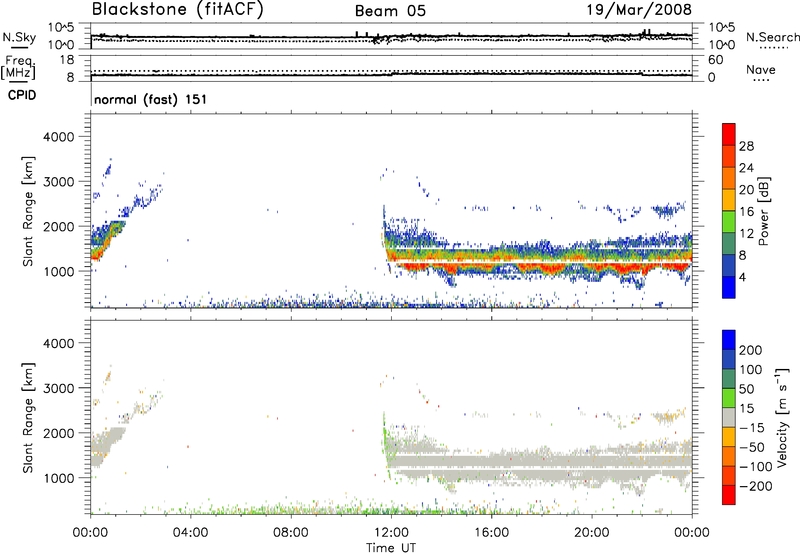Click the "-50" velocity colorbar value
The image size is (800, 554).
[751, 447]
